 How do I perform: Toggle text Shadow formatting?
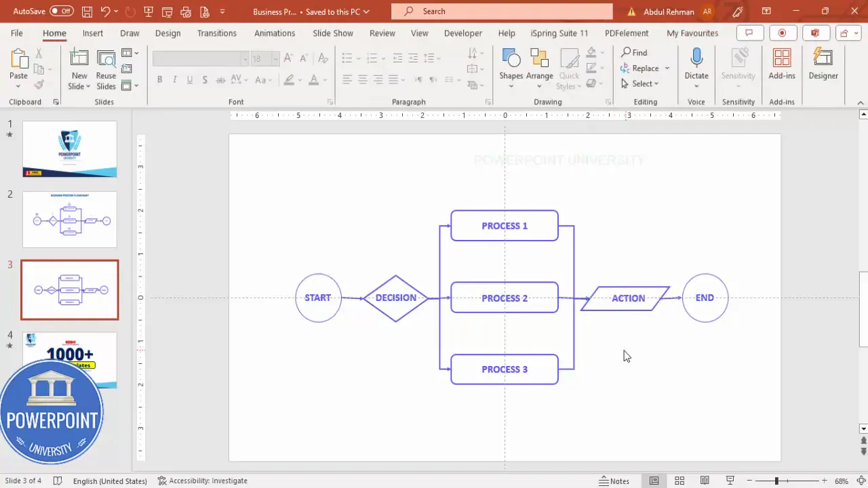point(205,80)
